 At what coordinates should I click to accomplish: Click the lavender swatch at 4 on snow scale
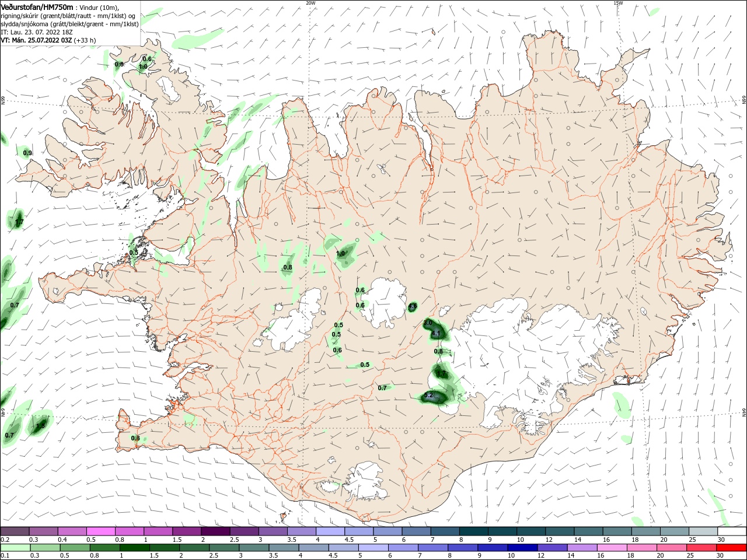[330, 531]
